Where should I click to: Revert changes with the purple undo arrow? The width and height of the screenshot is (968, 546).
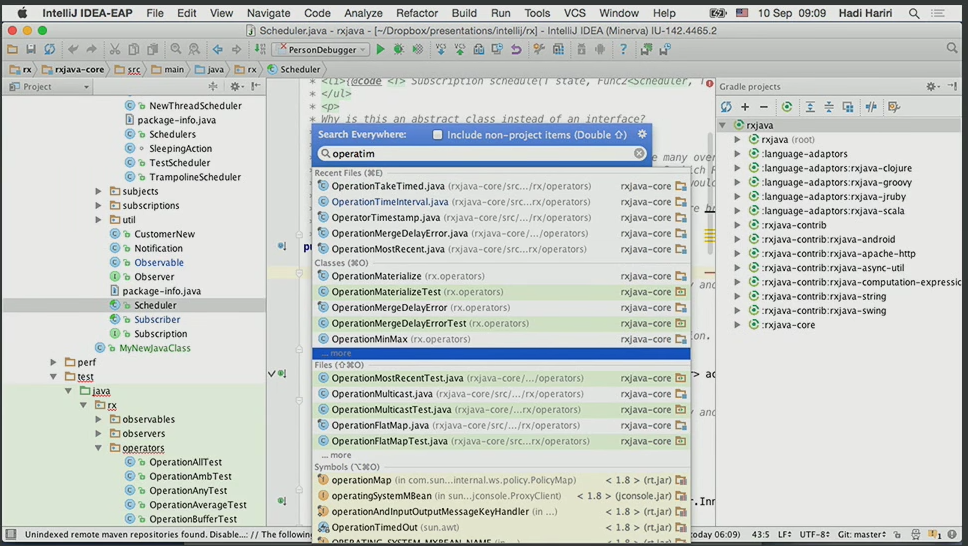516,49
